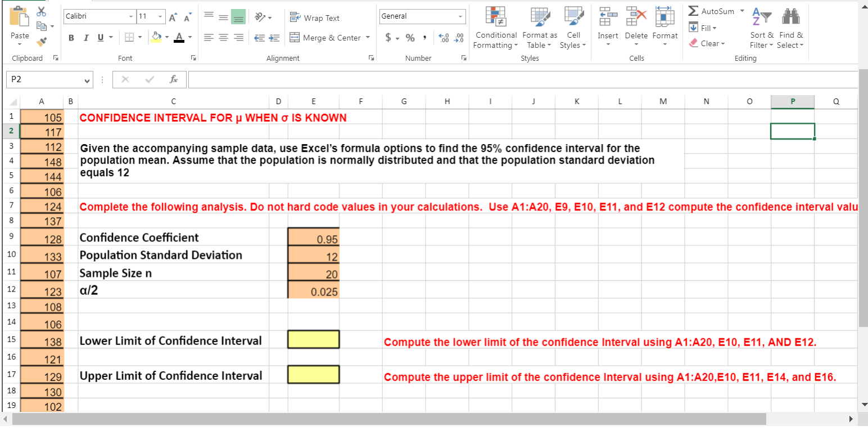
Task: Click the Find & Select binoculars icon
Action: coord(791,18)
